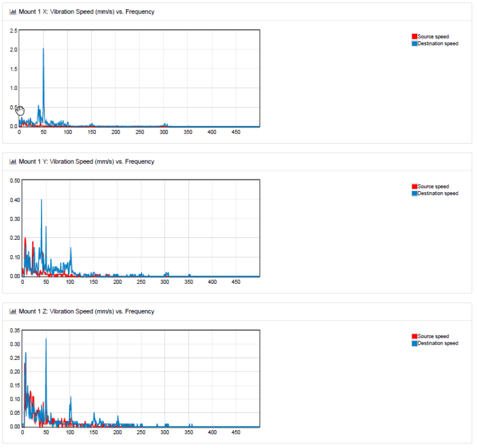Toggle Source speed label in Mount 1 Z legend

tap(433, 336)
